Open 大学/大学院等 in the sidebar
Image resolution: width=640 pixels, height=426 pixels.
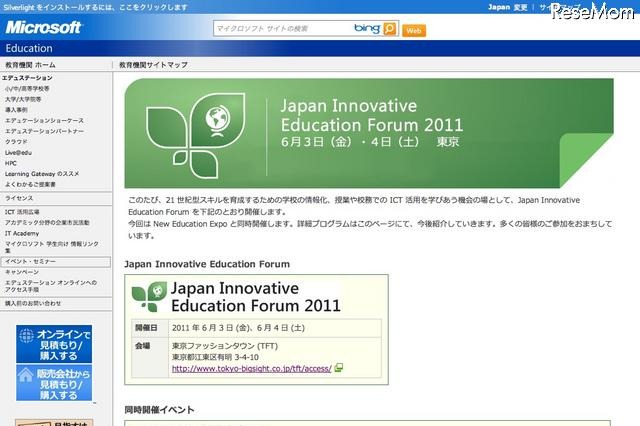[23, 99]
